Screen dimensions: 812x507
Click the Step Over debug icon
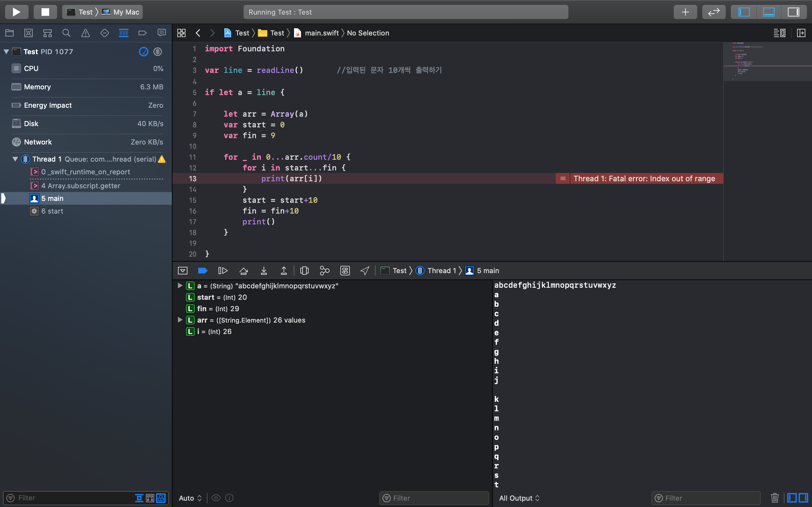click(244, 271)
